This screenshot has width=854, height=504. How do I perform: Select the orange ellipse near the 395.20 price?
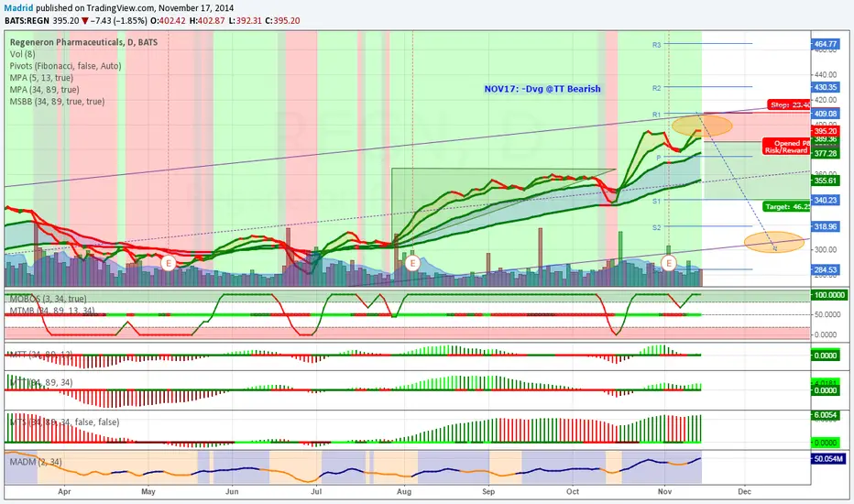702,126
